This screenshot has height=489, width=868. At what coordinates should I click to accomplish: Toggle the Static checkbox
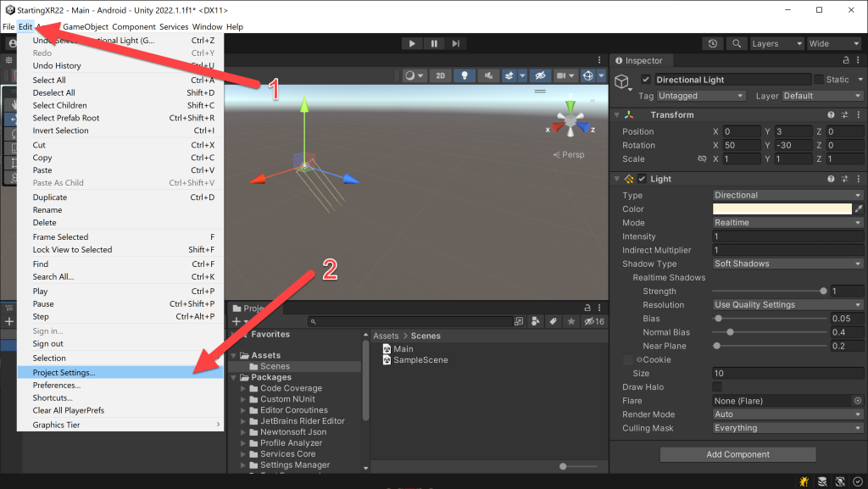coord(819,80)
